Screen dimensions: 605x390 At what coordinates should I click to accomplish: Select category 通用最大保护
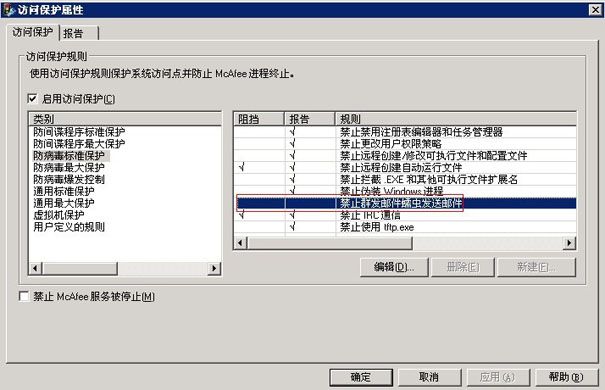coord(64,203)
